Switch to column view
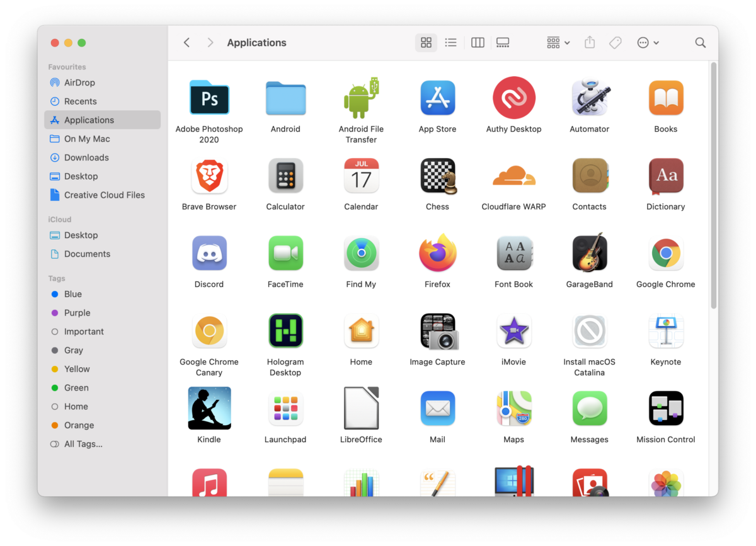This screenshot has width=756, height=546. [x=477, y=42]
